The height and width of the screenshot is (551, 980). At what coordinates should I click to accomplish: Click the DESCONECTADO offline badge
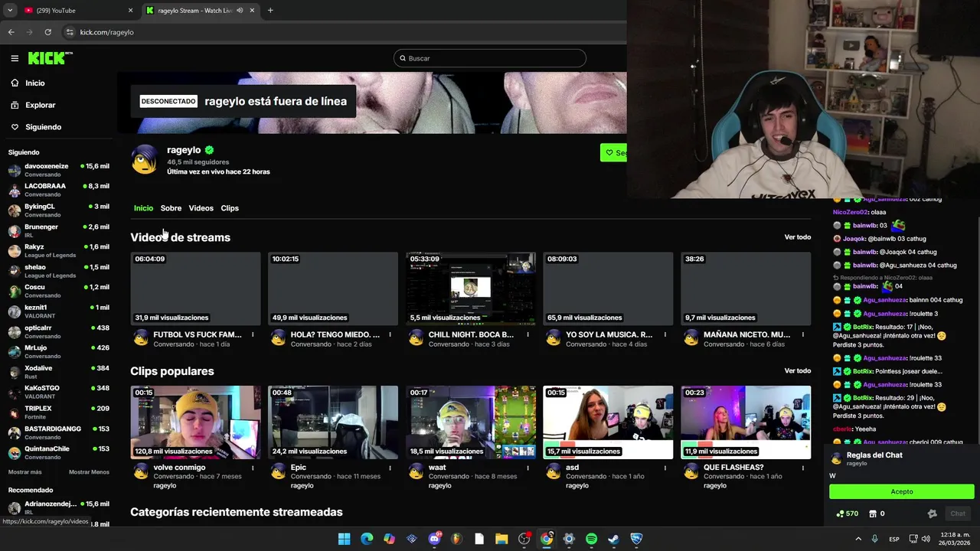(168, 101)
